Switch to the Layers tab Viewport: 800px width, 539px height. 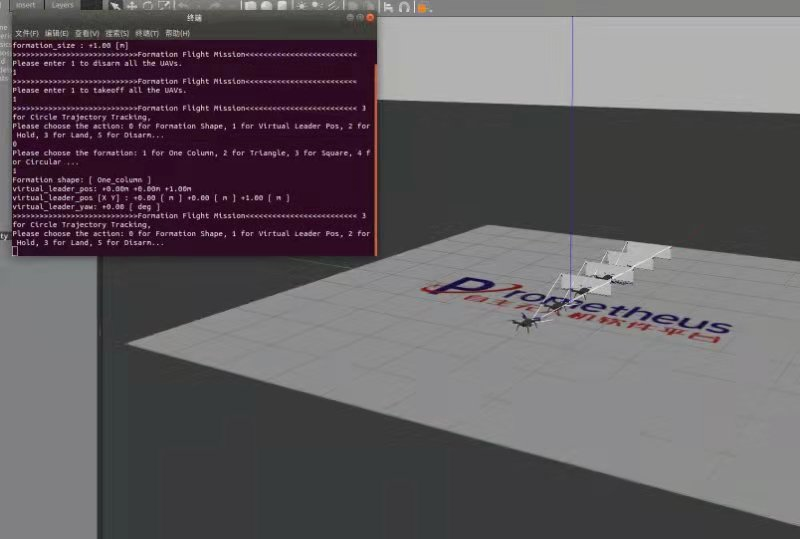pyautogui.click(x=62, y=5)
